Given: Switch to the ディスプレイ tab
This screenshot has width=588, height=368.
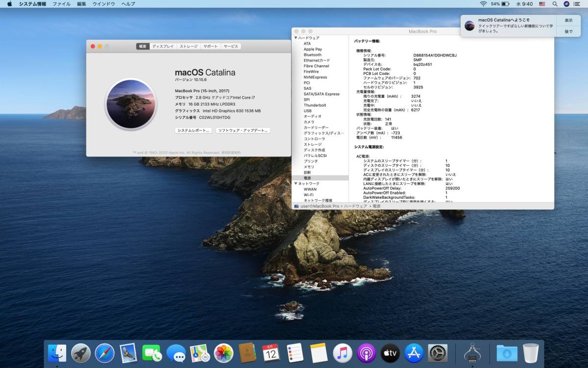Looking at the screenshot, I should (x=163, y=46).
